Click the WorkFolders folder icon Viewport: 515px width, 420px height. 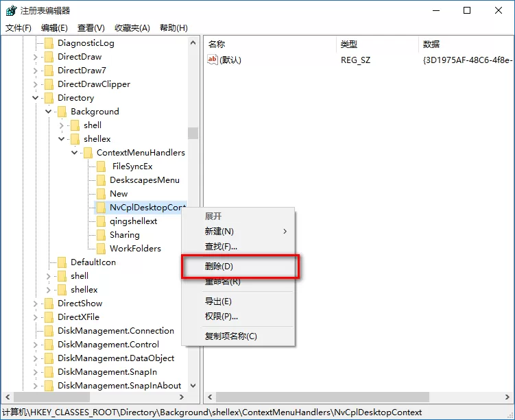coord(101,249)
